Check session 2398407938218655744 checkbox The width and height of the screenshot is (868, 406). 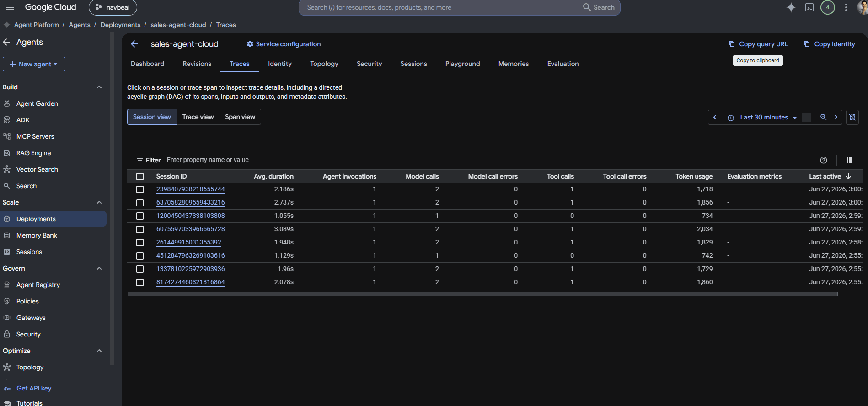coord(140,189)
